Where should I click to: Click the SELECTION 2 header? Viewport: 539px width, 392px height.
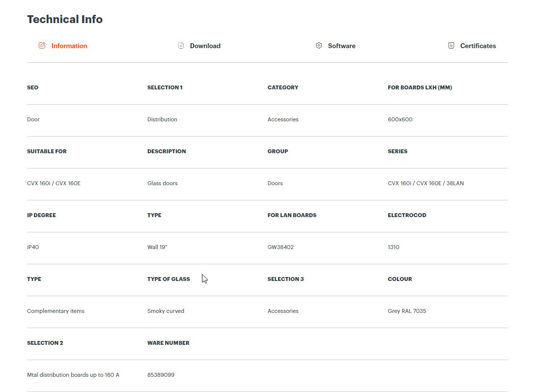(45, 343)
